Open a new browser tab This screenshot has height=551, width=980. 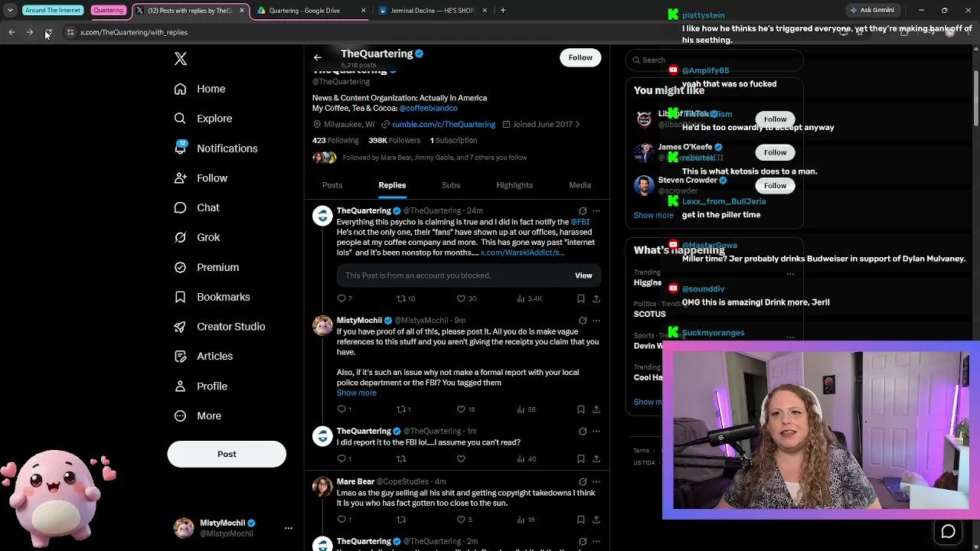503,11
